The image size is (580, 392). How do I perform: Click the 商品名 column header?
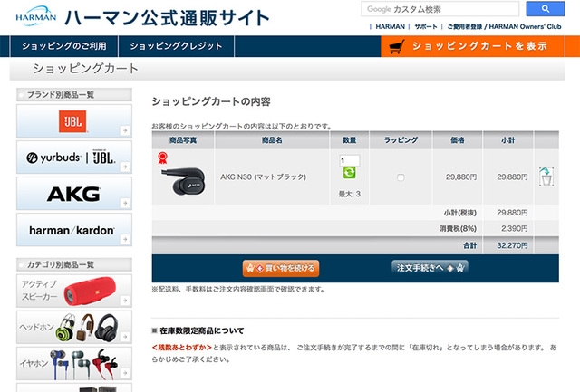[x=272, y=140]
